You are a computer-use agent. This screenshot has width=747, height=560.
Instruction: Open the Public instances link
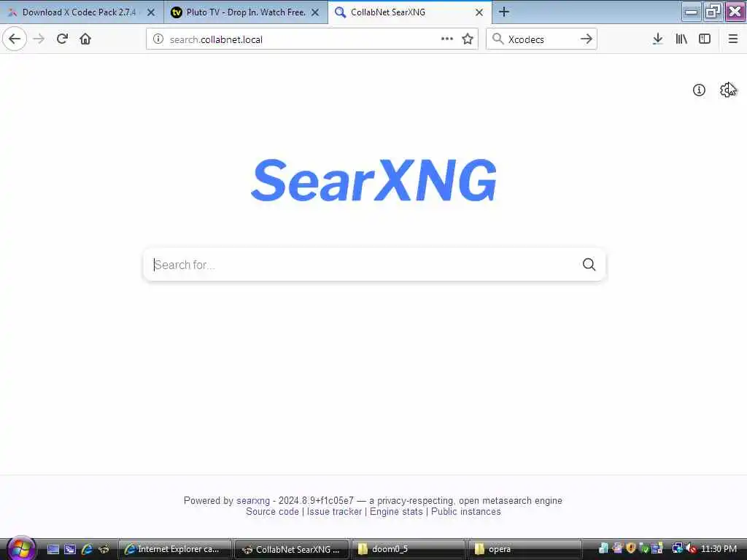(x=466, y=511)
